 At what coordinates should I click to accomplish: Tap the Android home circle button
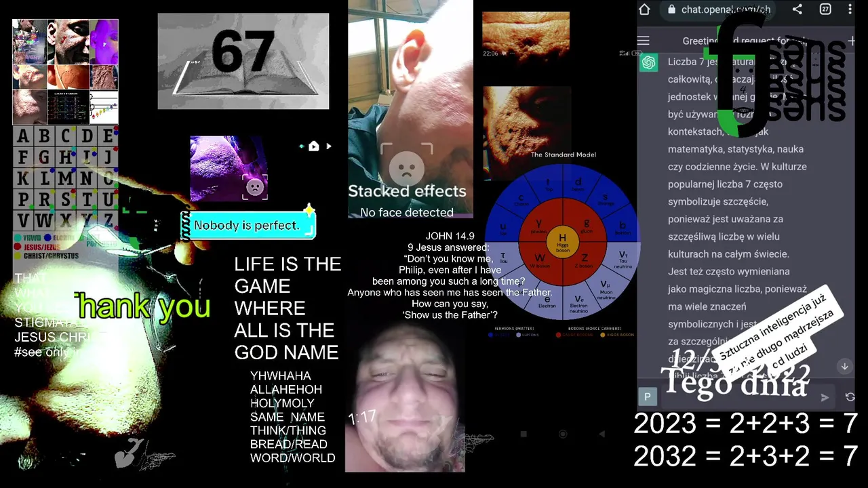point(563,434)
